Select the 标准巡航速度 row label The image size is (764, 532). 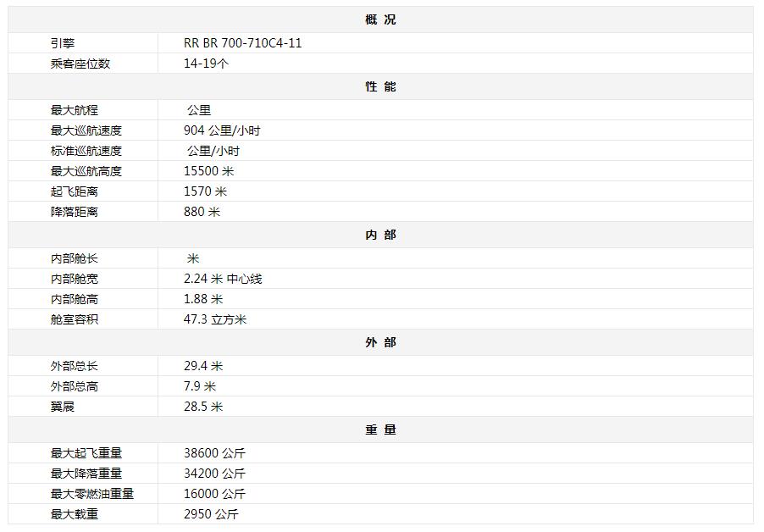[x=86, y=151]
